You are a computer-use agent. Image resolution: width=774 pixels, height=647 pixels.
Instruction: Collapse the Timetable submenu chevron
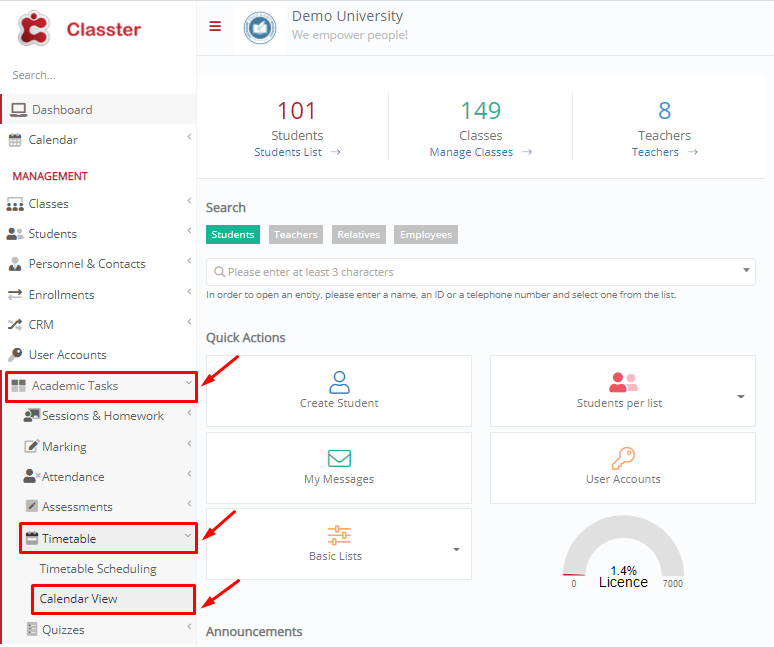coord(188,535)
